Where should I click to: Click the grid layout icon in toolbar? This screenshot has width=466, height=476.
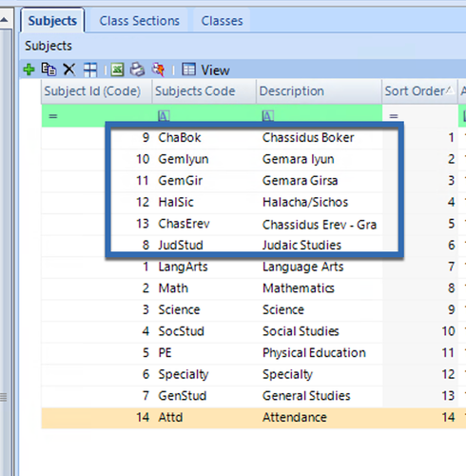click(x=90, y=69)
